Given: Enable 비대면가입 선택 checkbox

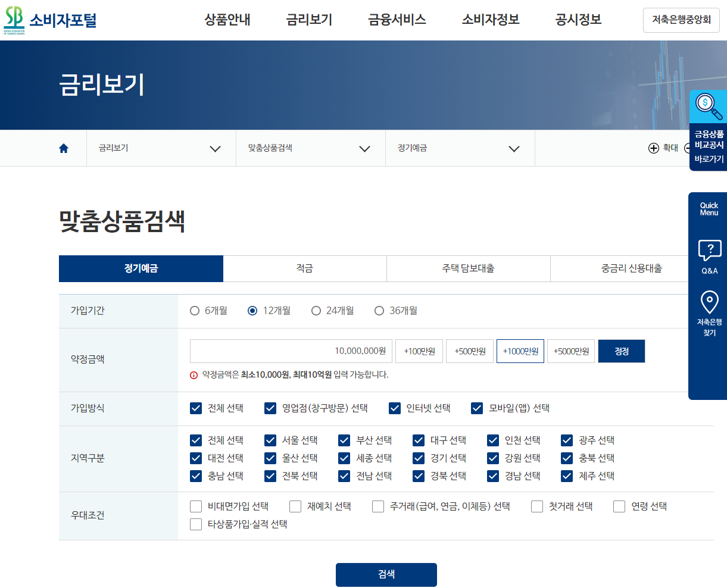Looking at the screenshot, I should pyautogui.click(x=196, y=506).
